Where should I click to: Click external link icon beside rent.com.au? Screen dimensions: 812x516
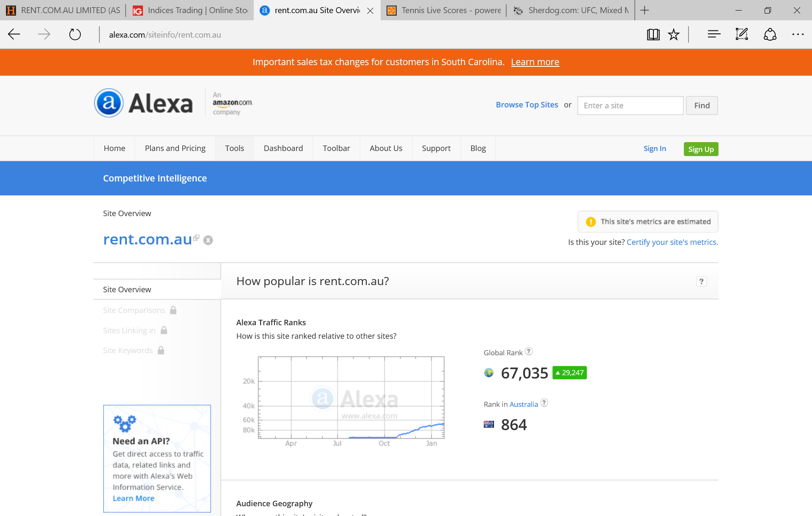coord(196,238)
